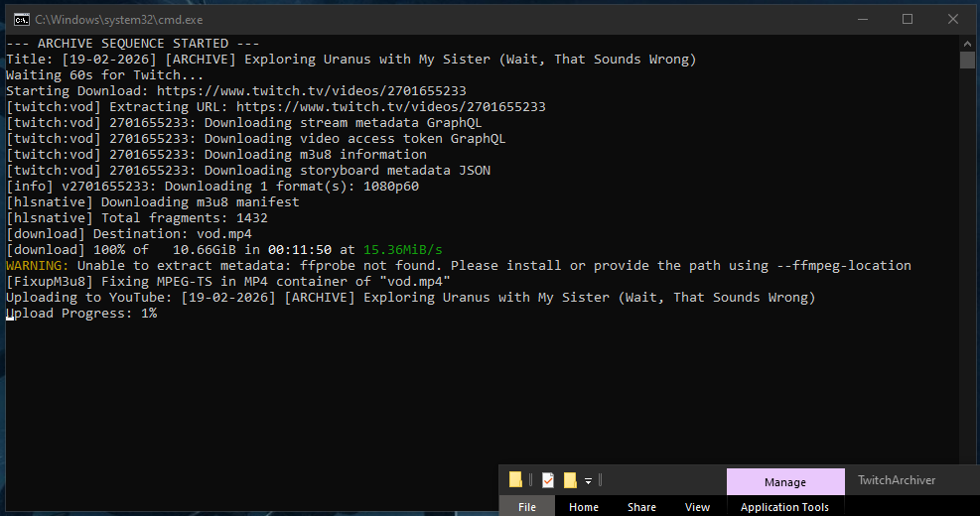Switch to the Home ribbon tab
Screen dimensions: 980x516
583,506
